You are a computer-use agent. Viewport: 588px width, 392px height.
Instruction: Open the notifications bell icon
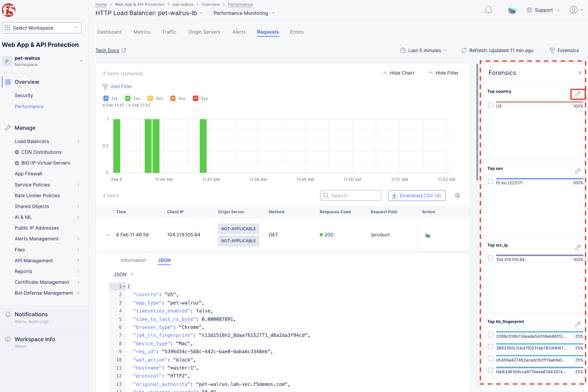pos(488,10)
